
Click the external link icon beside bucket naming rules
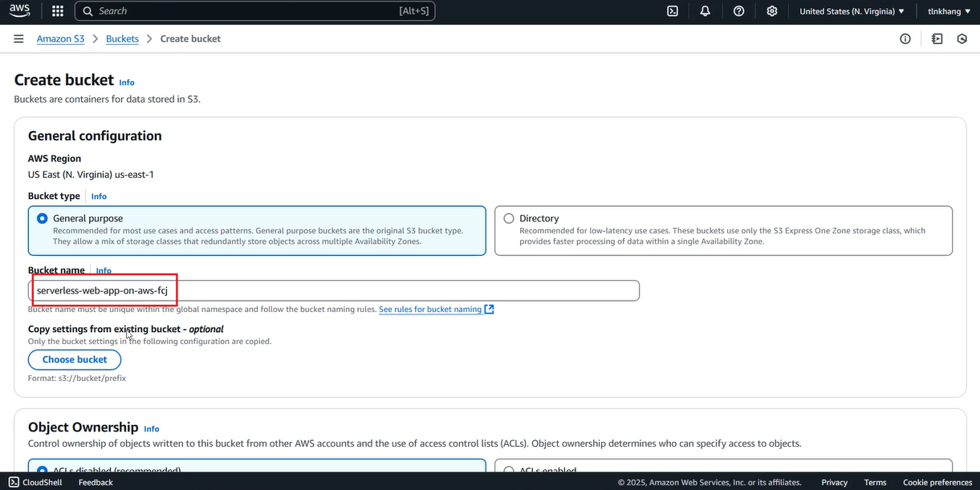490,309
